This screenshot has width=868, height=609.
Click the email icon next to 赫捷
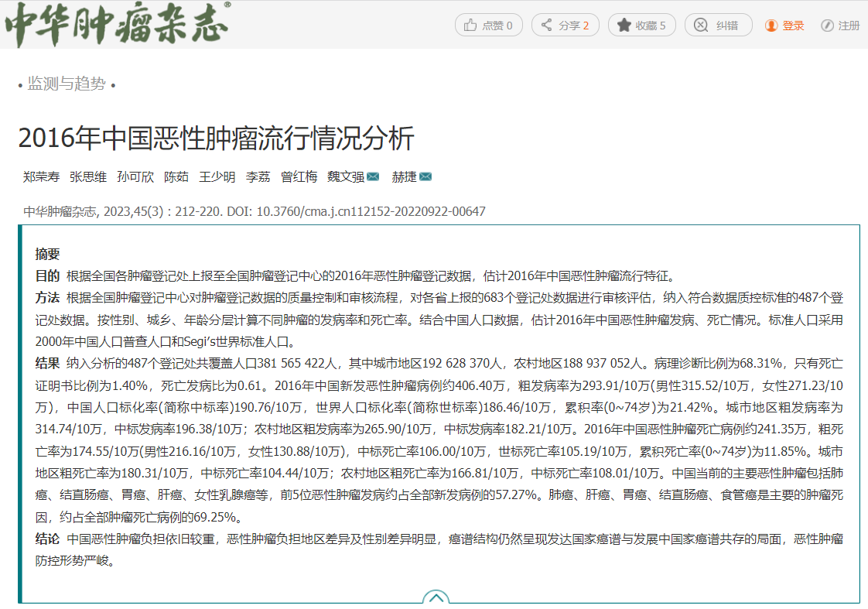coord(425,176)
